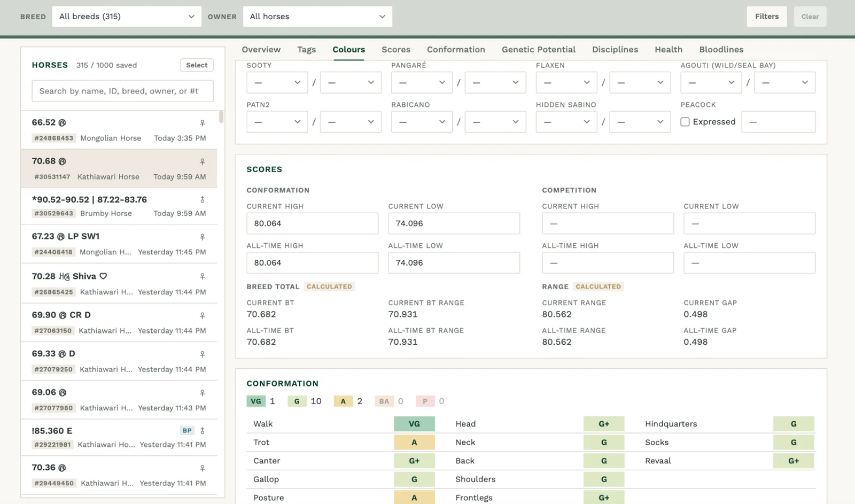Click the gender icon on 69.06 horse row

tap(203, 393)
